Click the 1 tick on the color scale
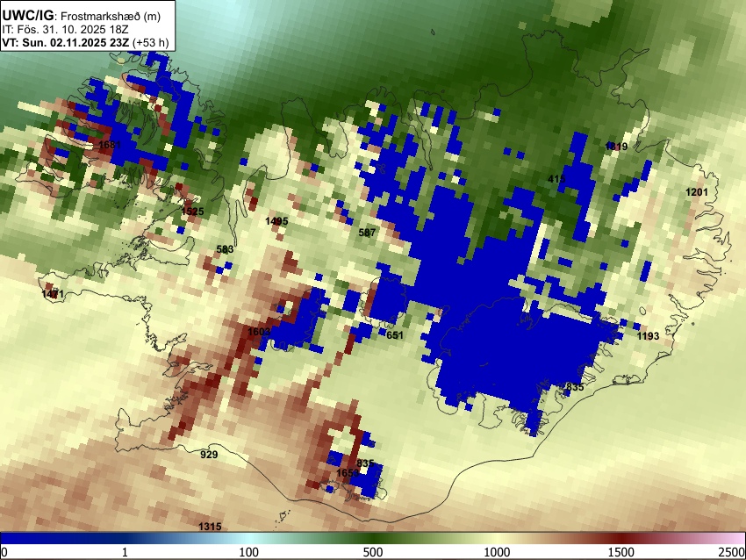 tap(126, 552)
